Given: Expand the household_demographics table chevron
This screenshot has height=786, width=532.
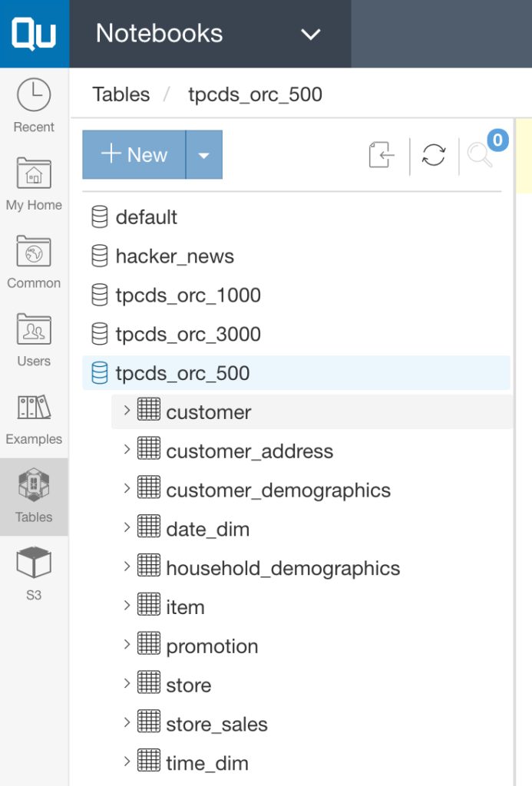Looking at the screenshot, I should click(127, 566).
